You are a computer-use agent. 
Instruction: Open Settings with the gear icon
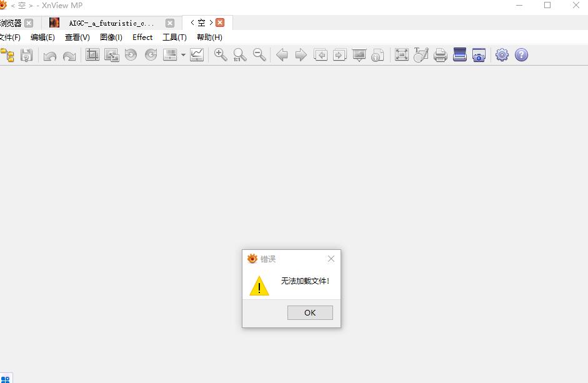pos(502,55)
